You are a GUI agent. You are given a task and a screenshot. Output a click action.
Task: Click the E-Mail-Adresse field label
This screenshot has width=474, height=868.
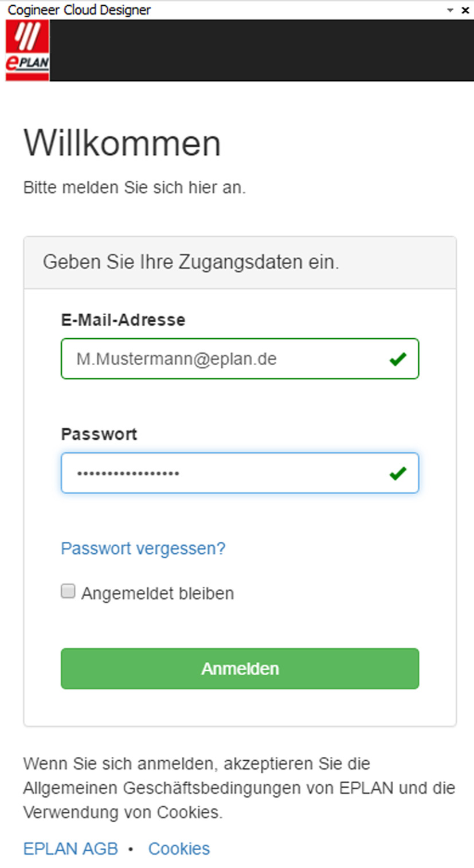click(123, 319)
